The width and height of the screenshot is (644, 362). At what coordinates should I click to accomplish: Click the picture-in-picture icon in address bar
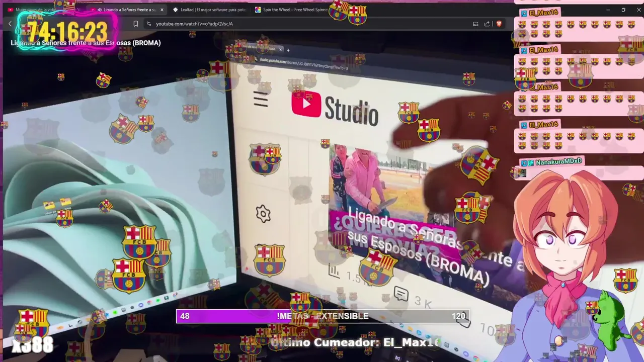pyautogui.click(x=475, y=24)
